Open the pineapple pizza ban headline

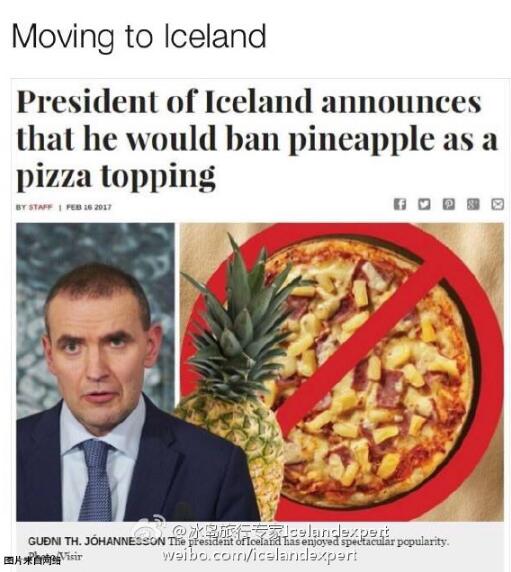pos(257,139)
